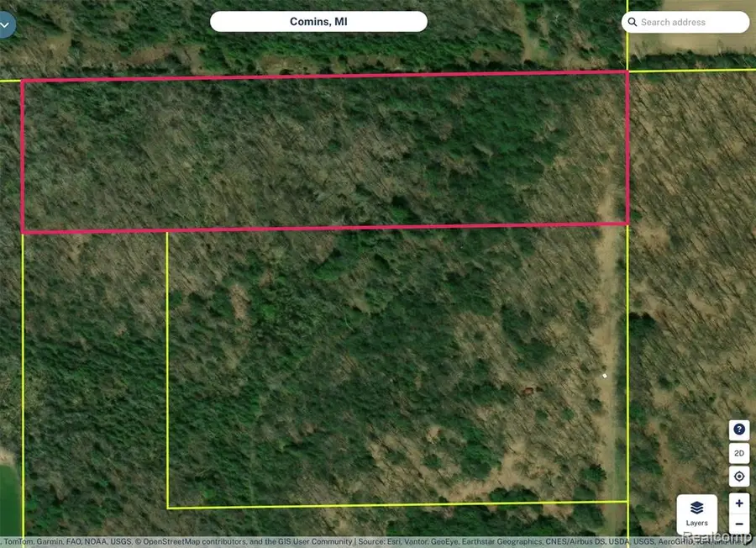Select the Comins, MI location label
Screen dimensions: 756x548
pyautogui.click(x=318, y=21)
